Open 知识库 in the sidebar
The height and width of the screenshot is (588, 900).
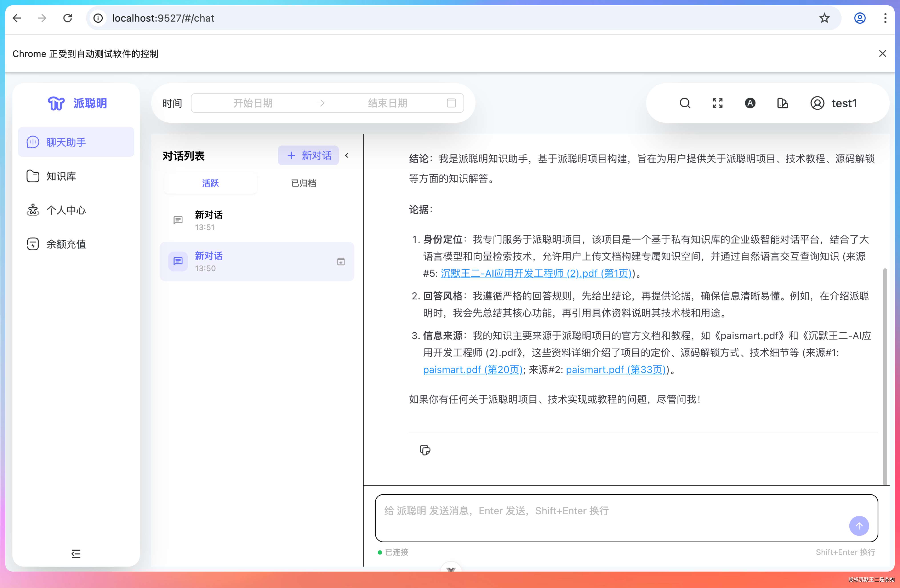click(61, 176)
